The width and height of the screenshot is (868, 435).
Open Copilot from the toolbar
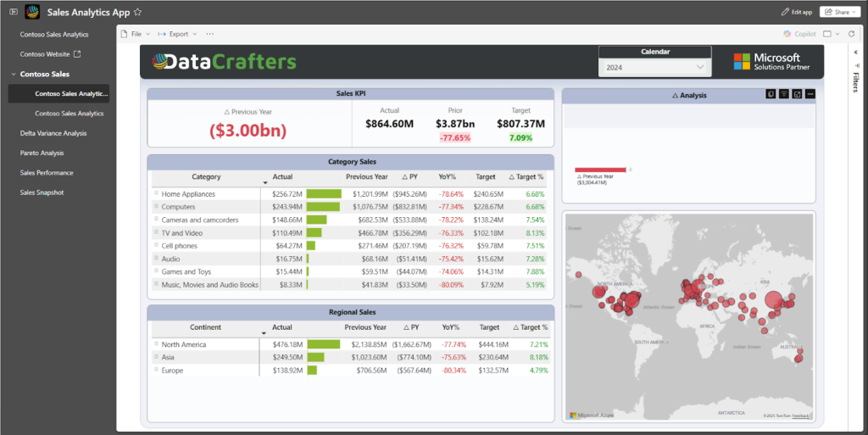(x=799, y=34)
